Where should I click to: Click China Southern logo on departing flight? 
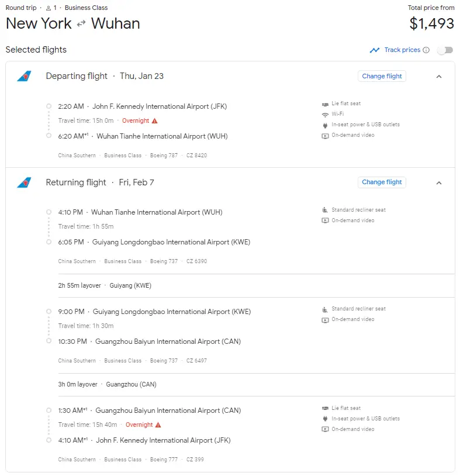[x=24, y=76]
